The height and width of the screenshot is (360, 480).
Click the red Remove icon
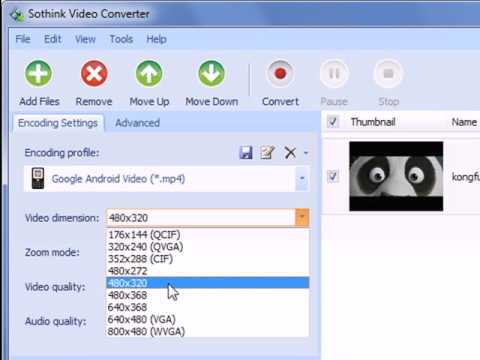[94, 73]
